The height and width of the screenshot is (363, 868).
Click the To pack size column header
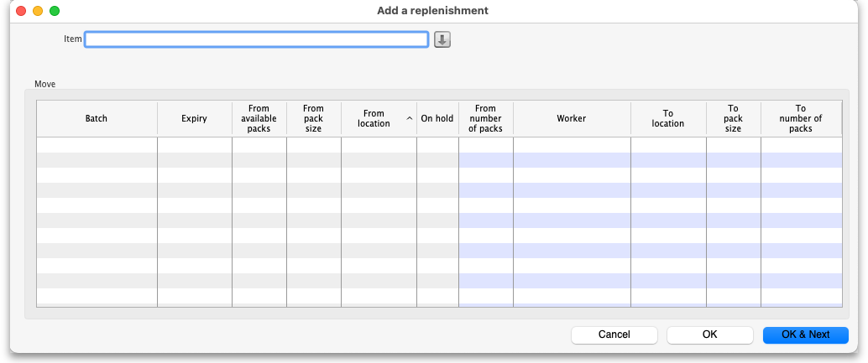tap(733, 119)
